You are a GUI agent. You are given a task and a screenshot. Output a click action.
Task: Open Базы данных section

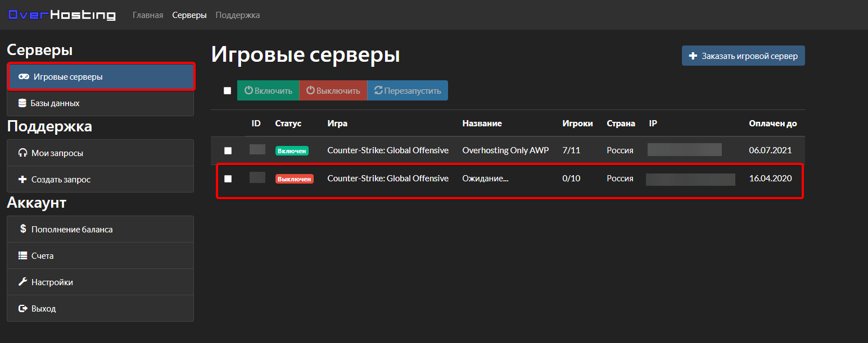tap(101, 103)
